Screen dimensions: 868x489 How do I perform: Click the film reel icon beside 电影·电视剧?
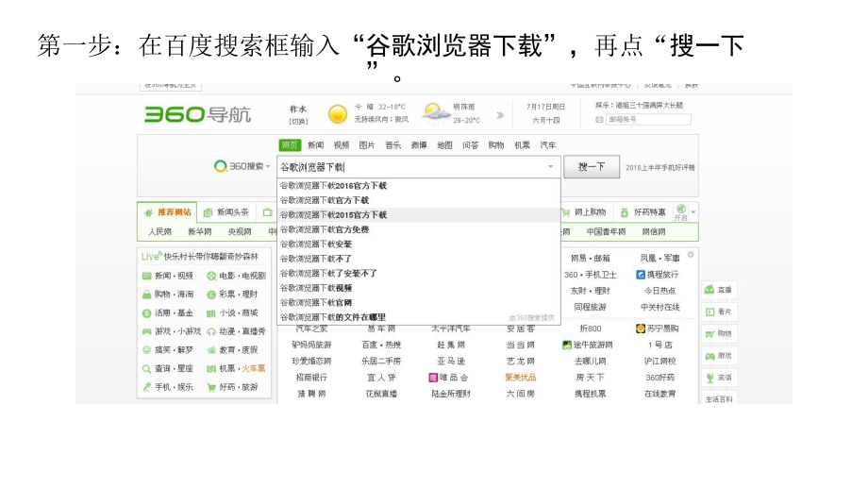coord(211,276)
